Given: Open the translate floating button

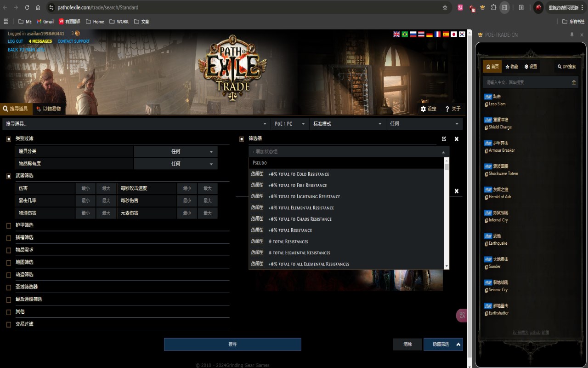Looking at the screenshot, I should tap(462, 315).
